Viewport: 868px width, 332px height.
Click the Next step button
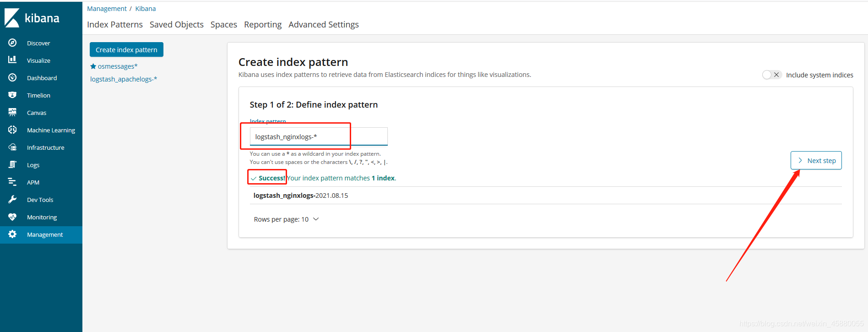click(x=816, y=160)
